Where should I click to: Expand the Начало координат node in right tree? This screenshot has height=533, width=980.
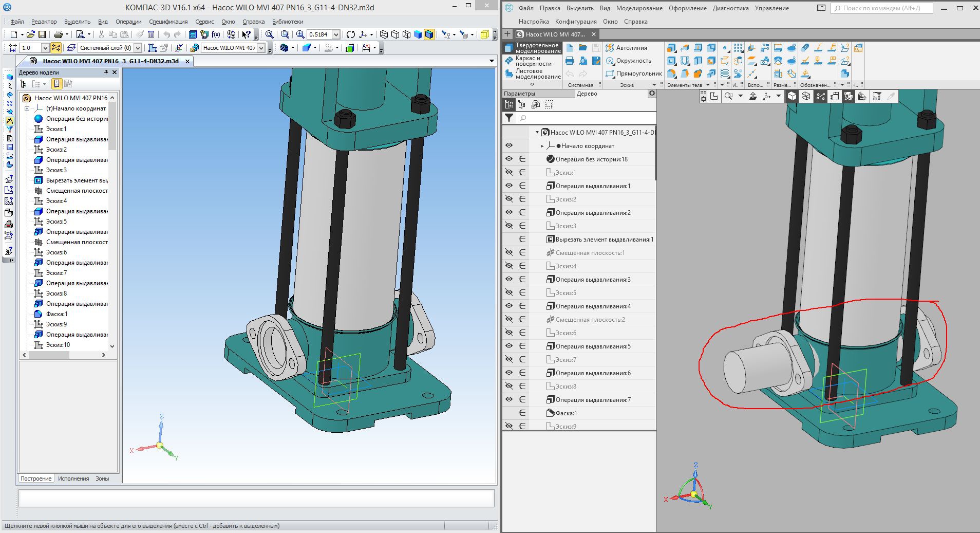pos(542,146)
